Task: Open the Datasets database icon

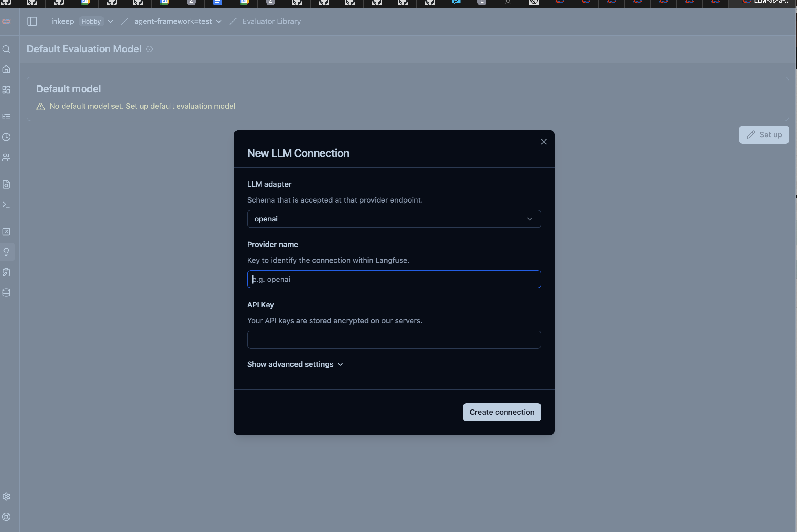Action: (6, 292)
